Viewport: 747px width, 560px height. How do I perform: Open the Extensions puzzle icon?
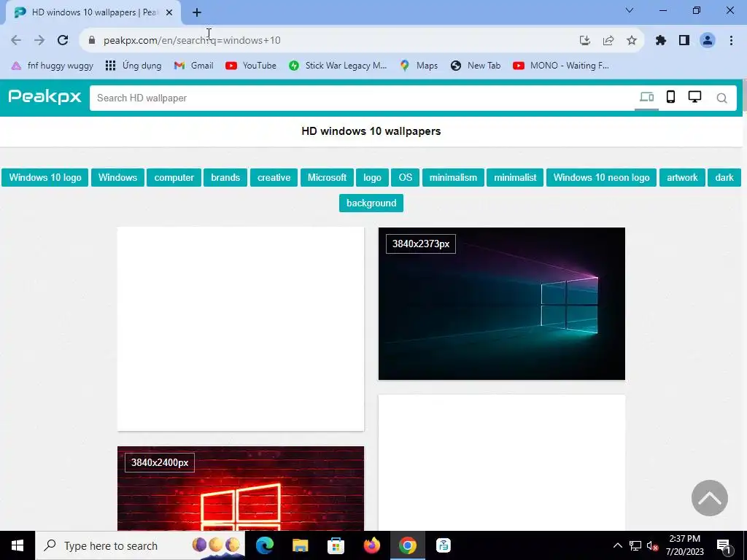[661, 41]
